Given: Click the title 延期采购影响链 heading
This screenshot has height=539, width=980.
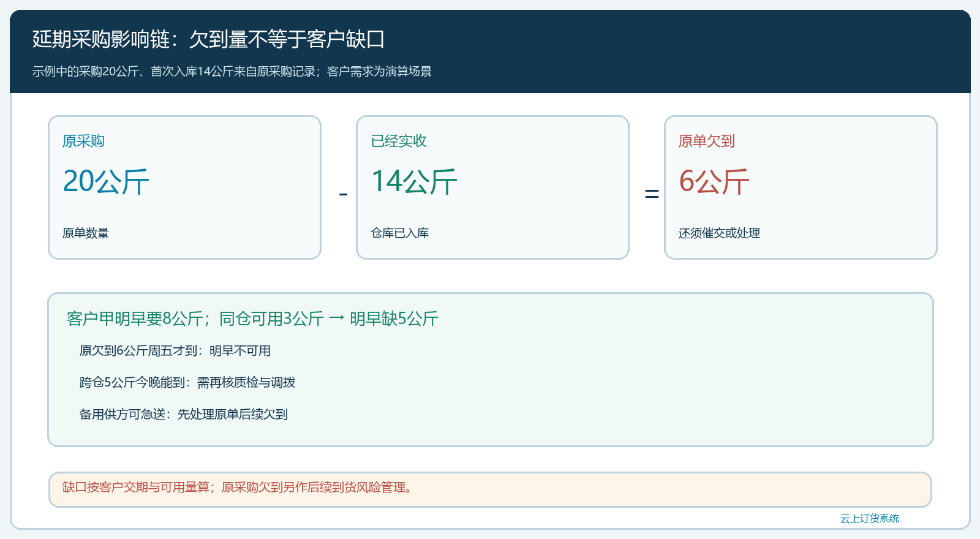Looking at the screenshot, I should pyautogui.click(x=208, y=39).
